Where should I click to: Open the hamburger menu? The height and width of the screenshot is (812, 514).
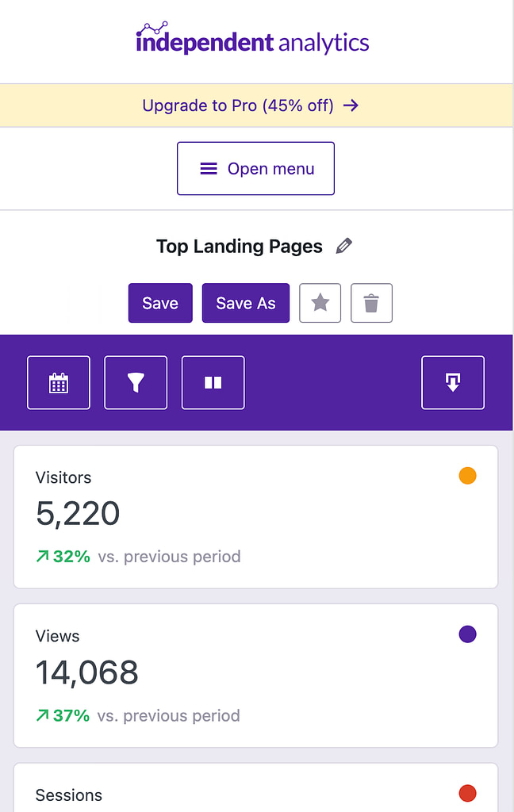click(x=256, y=168)
